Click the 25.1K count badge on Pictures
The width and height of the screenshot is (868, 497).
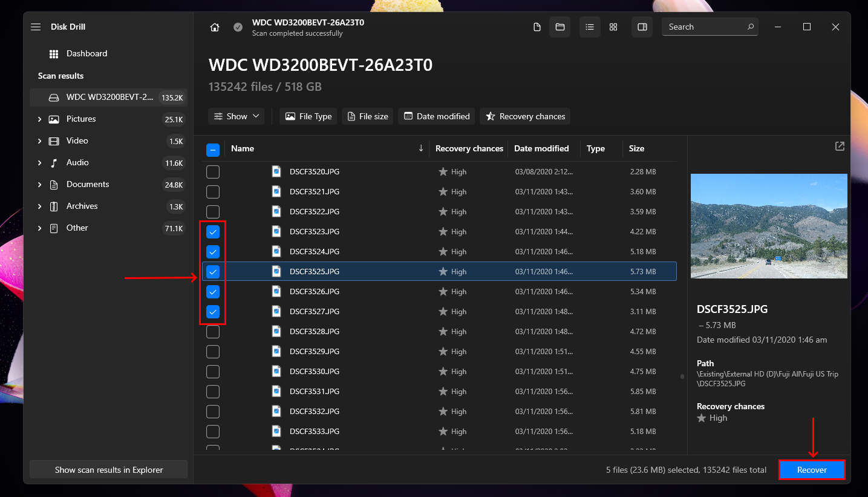click(174, 119)
